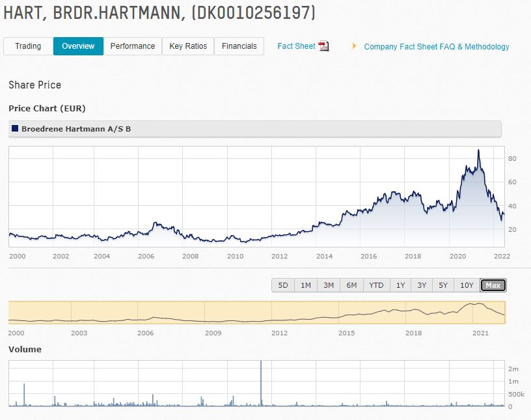Show year-to-date with YTD button
The image size is (531, 420).
376,285
